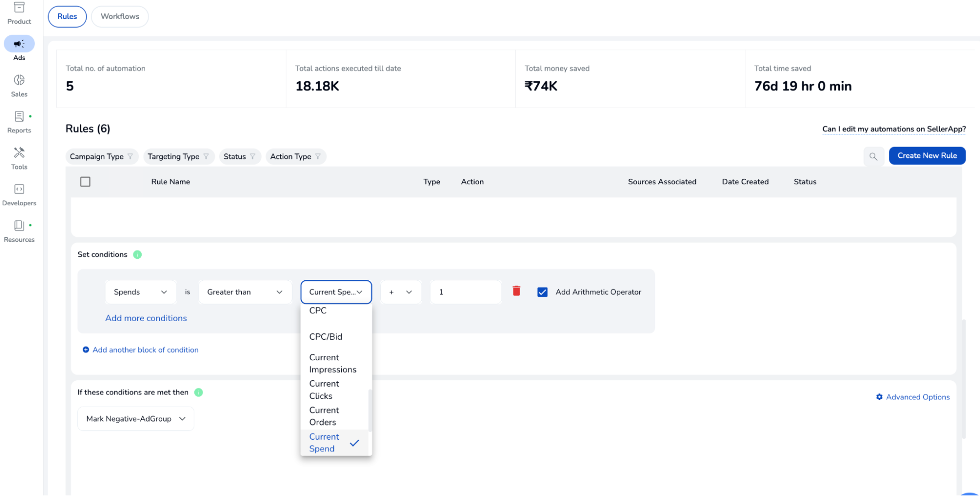The height and width of the screenshot is (496, 980).
Task: Open the Reports document icon
Action: tap(19, 116)
